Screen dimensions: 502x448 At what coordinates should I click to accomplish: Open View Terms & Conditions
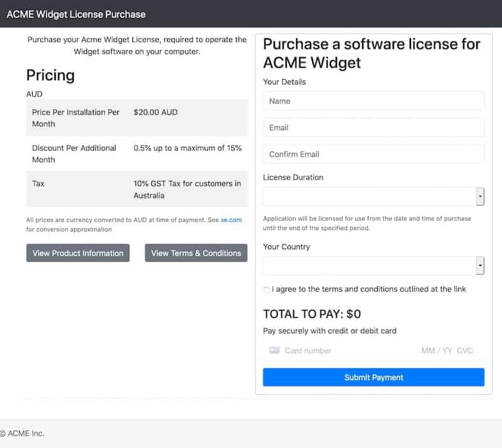click(x=196, y=253)
